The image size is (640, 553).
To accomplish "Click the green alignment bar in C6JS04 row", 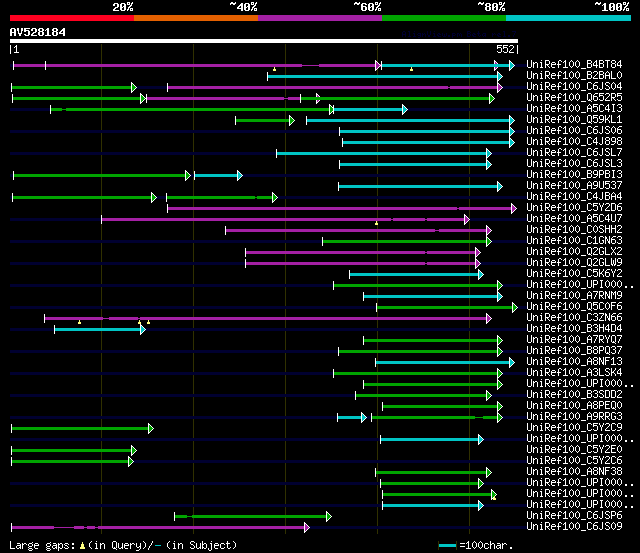I will [74, 87].
